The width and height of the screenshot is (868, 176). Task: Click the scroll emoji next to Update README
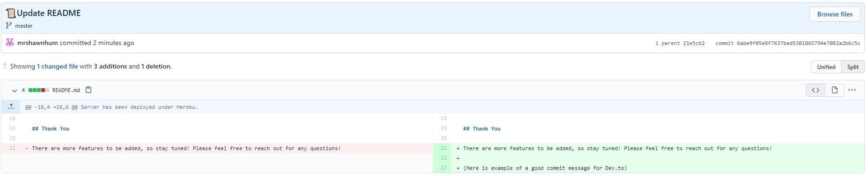10,13
